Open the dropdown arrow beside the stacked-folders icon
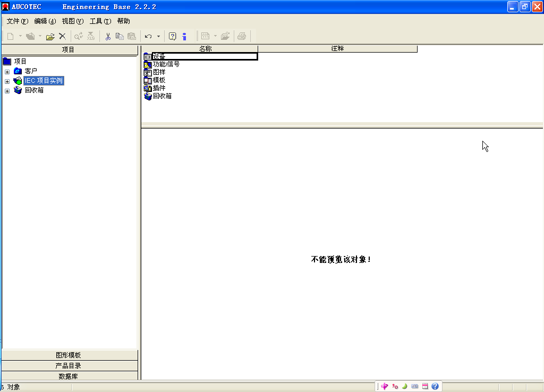Screen dimensions: 544x392 click(x=40, y=36)
